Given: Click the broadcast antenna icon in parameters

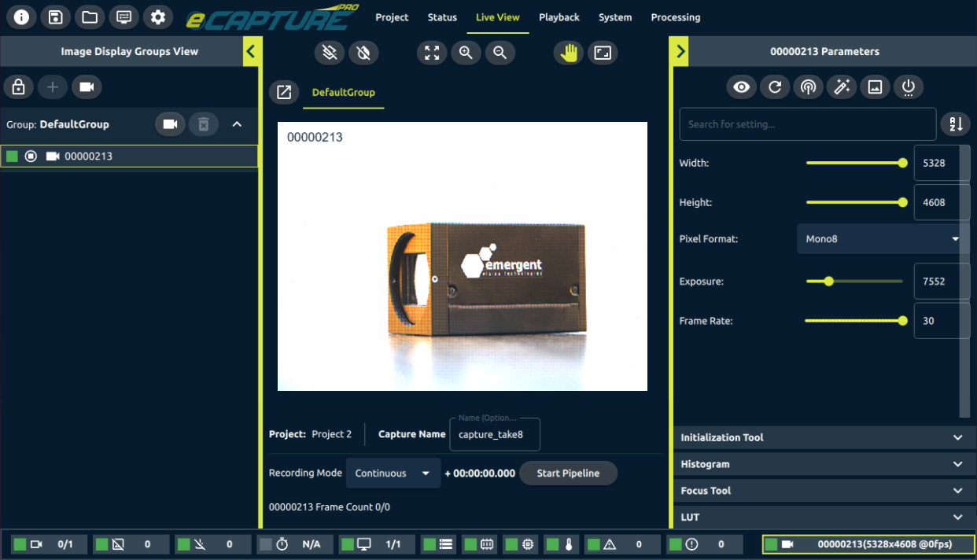Looking at the screenshot, I should coord(808,87).
